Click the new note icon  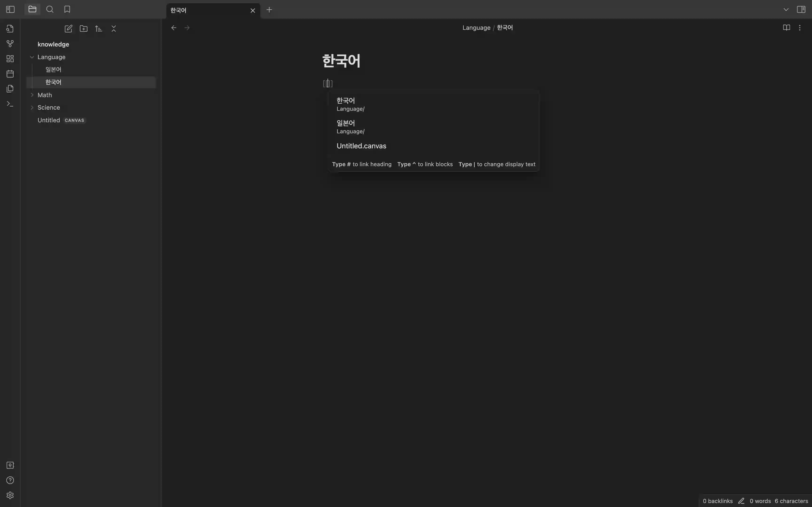[x=68, y=29]
